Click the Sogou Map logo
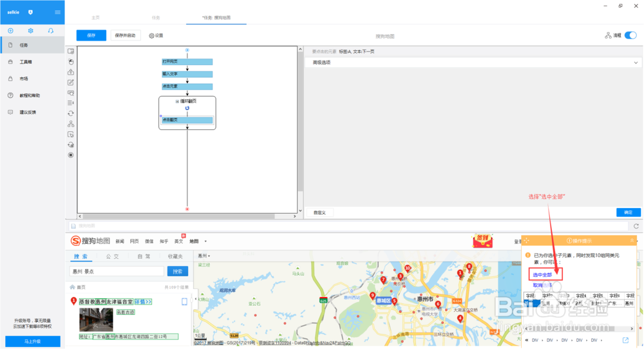644x349 pixels. (90, 241)
